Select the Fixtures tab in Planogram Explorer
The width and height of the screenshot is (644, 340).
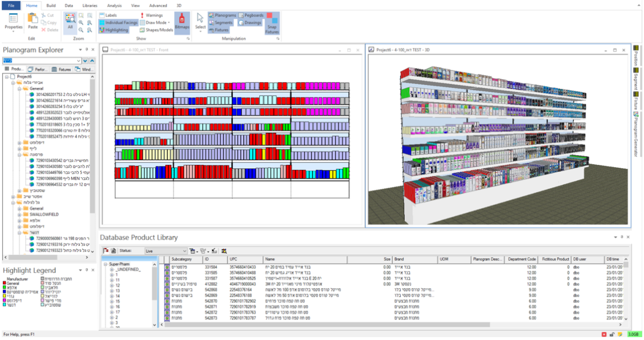[x=61, y=70]
